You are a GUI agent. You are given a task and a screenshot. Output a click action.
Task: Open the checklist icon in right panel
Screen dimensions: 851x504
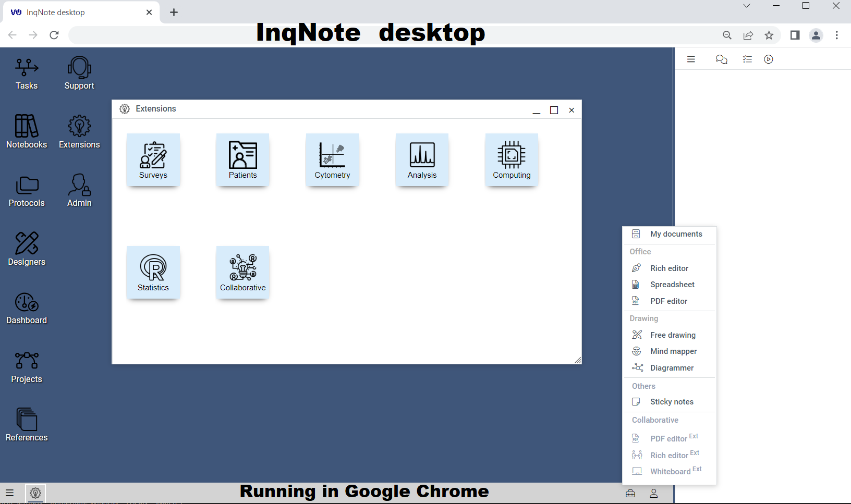747,59
